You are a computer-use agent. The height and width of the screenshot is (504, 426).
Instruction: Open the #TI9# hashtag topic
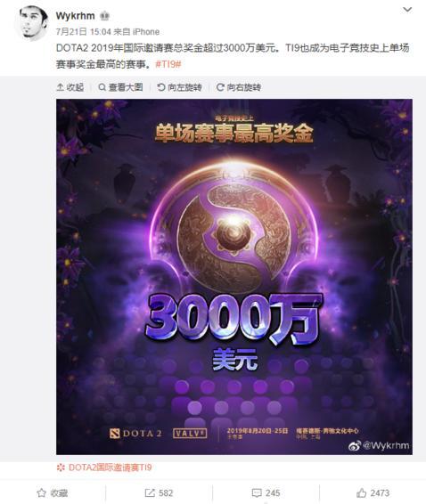pos(168,64)
